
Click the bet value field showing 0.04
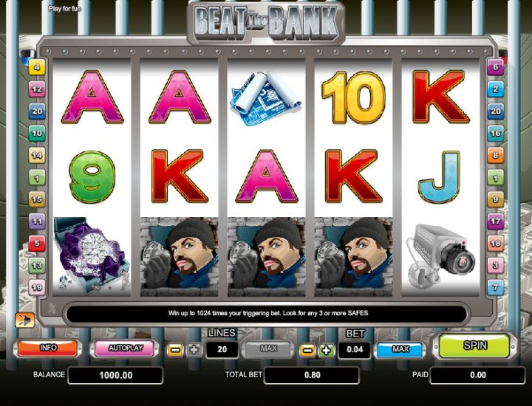coord(354,350)
